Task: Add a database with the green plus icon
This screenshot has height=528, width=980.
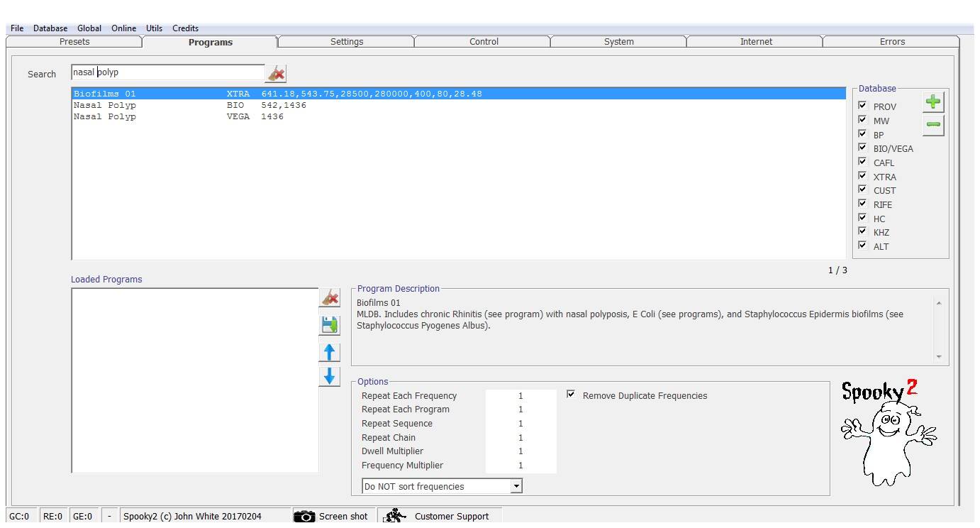Action: click(x=933, y=101)
